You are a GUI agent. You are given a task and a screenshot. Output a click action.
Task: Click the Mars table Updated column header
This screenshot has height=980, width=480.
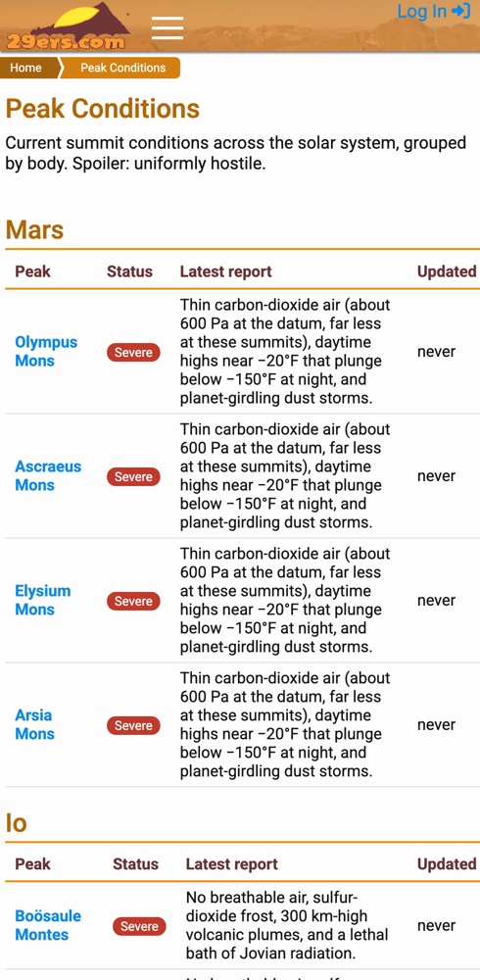pos(447,271)
